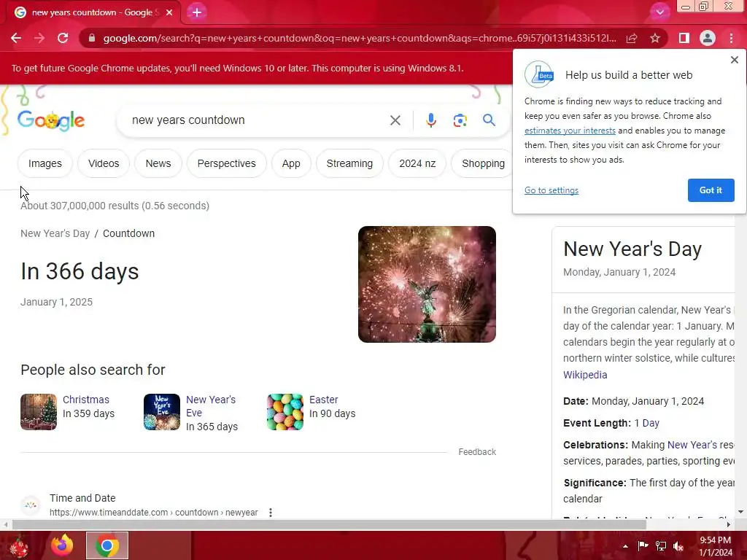
Task: Click the browser forward arrow
Action: [39, 38]
